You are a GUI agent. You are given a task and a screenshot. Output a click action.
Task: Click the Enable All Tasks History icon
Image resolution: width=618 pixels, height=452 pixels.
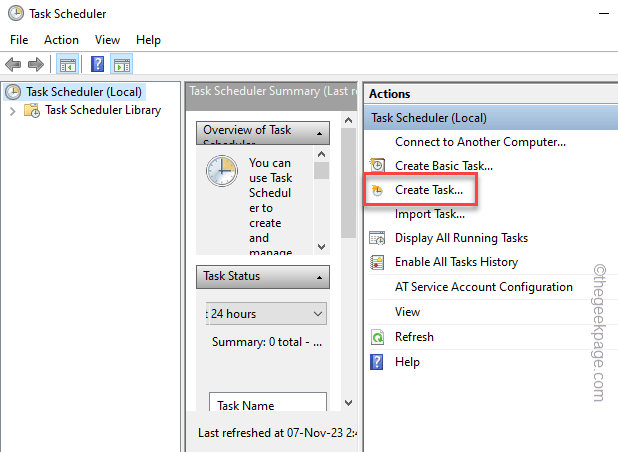[x=377, y=262]
